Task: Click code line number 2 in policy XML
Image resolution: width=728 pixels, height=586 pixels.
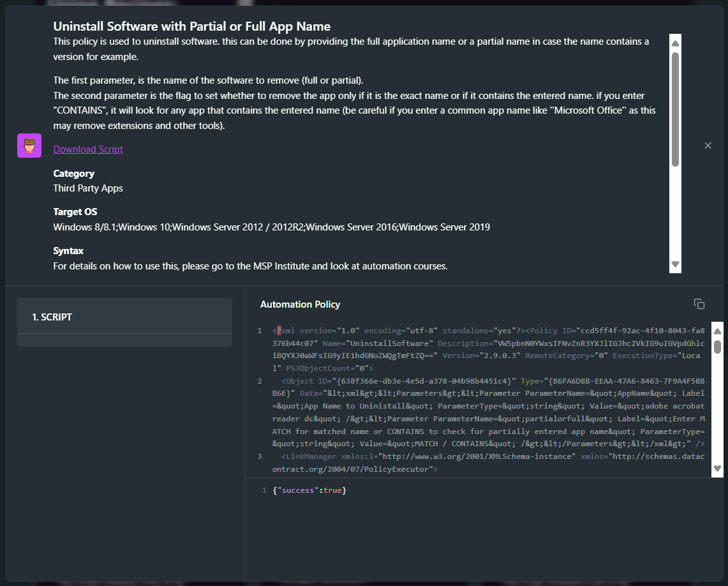Action: click(x=260, y=381)
